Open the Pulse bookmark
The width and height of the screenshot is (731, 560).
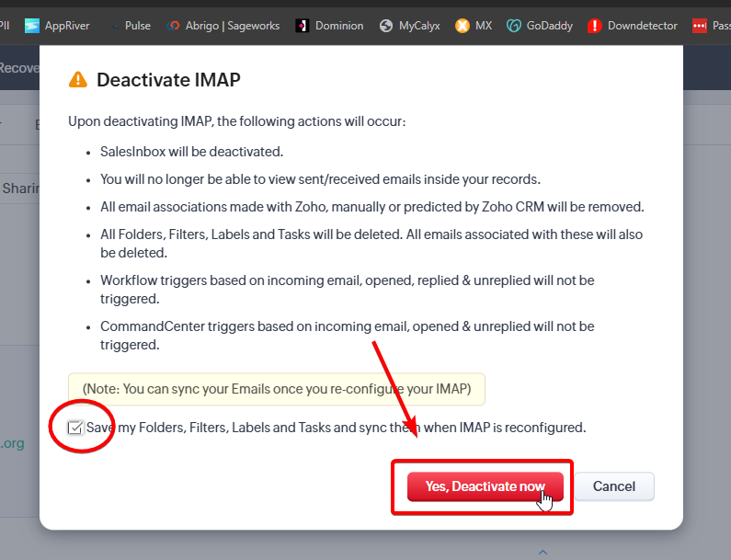tap(131, 26)
